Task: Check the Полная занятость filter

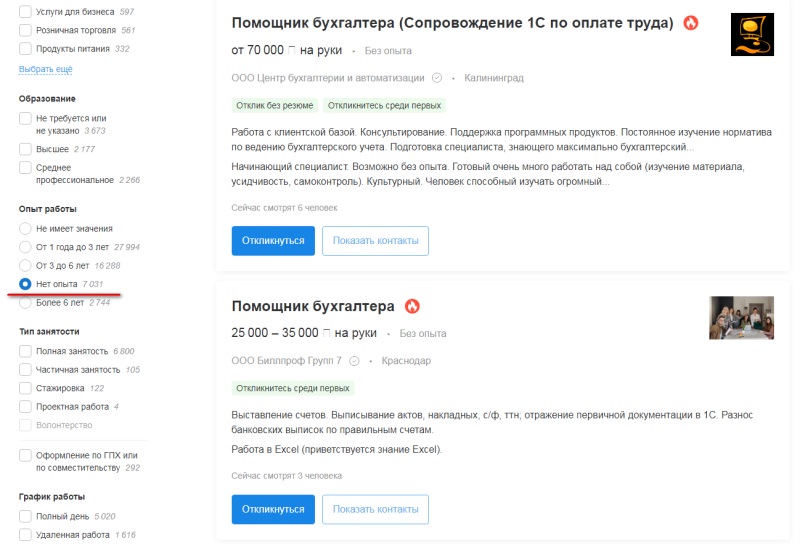Action: tap(25, 352)
